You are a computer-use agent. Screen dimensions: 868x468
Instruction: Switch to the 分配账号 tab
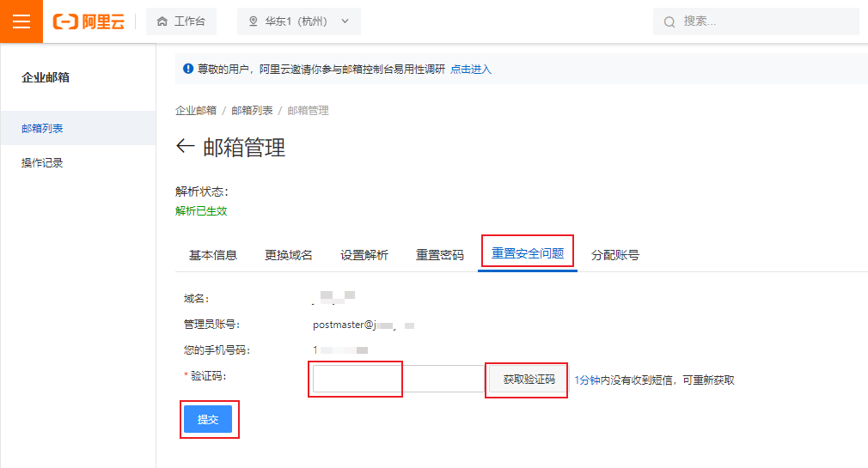[615, 255]
